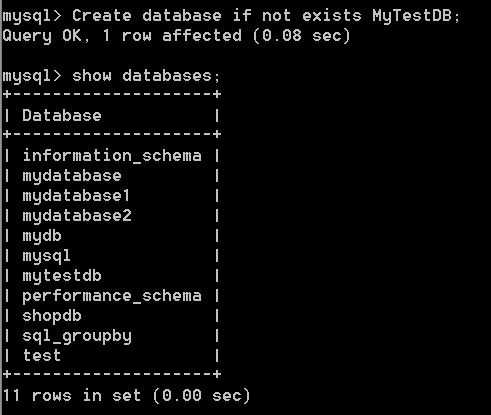Click the Database column header
The height and width of the screenshot is (415, 491).
[62, 116]
